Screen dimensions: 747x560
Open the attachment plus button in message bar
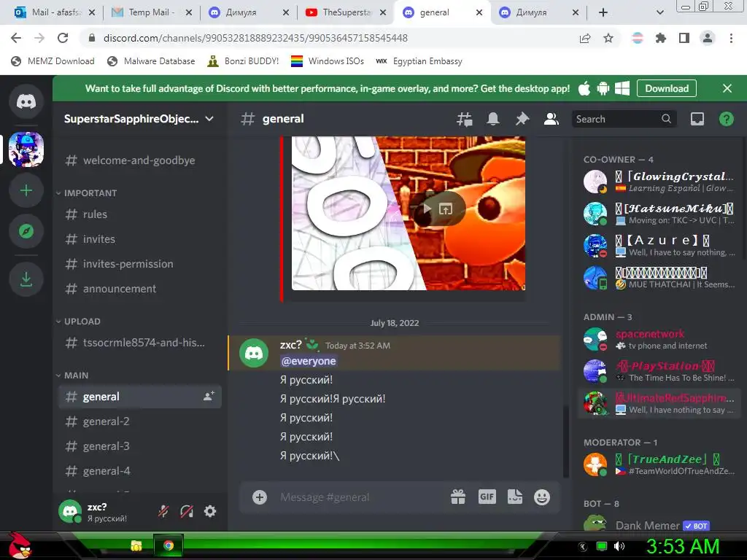[260, 497]
